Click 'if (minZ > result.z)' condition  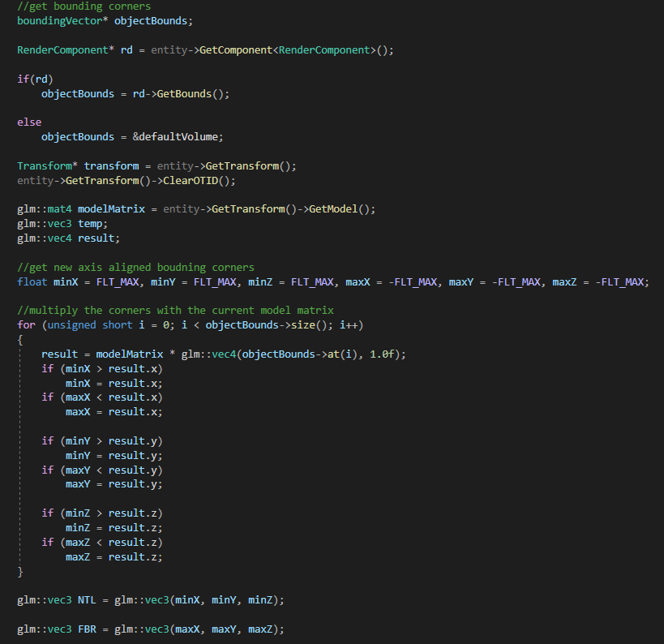pyautogui.click(x=102, y=513)
